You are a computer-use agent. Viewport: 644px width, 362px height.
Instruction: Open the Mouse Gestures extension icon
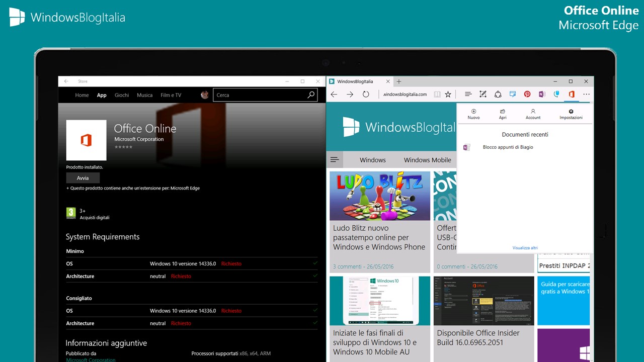point(556,94)
